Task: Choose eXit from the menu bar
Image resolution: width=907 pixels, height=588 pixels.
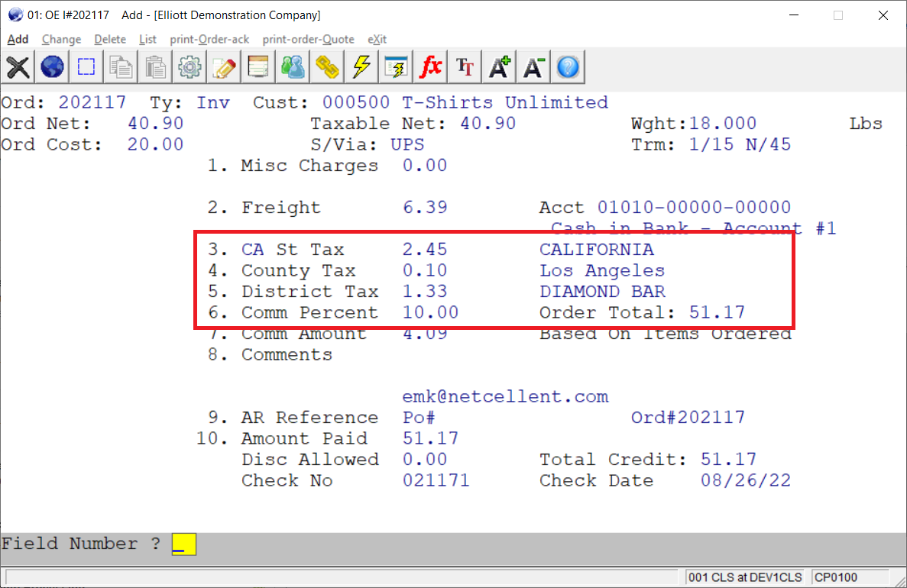Action: [377, 39]
